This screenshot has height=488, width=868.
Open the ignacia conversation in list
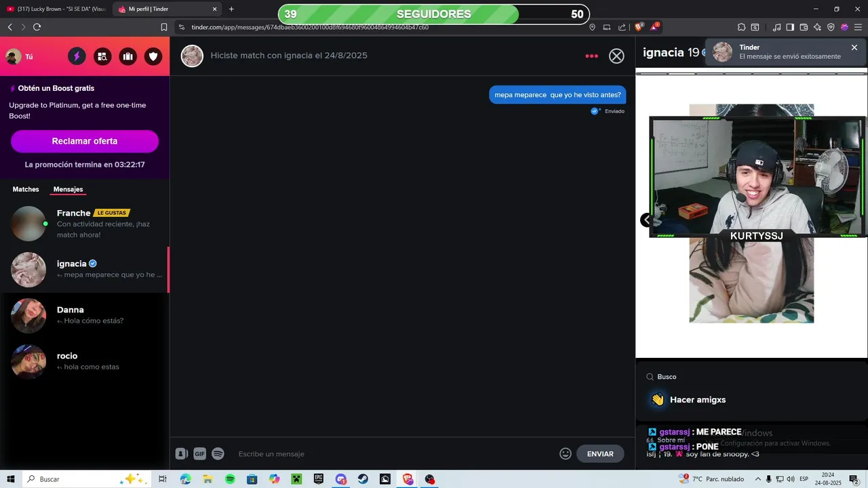coord(85,270)
